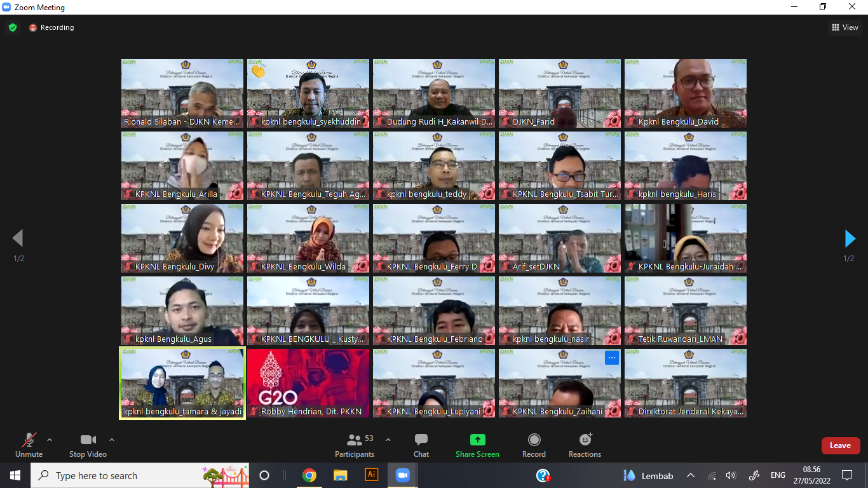Open more options on Zaihani's tile
Viewport: 868px width, 488px height.
[612, 358]
